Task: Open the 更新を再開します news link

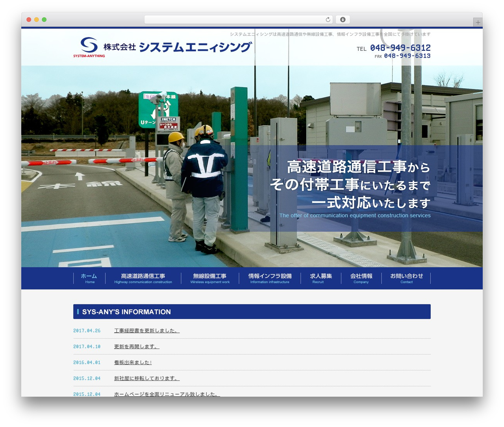Action: click(x=137, y=347)
